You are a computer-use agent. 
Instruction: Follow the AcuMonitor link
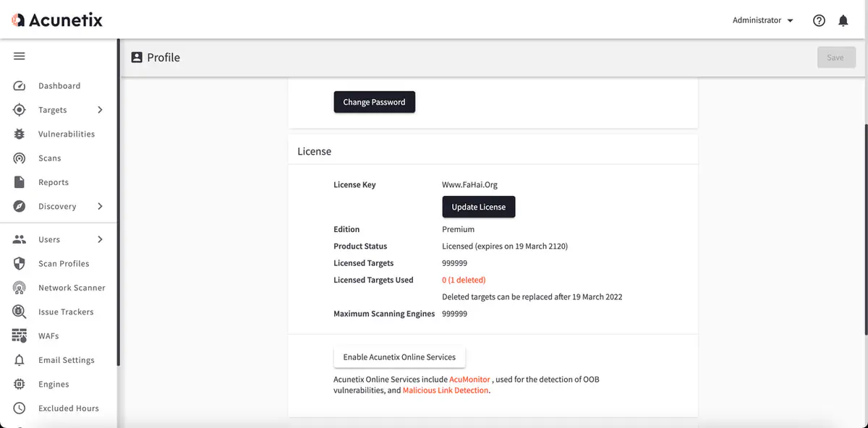[x=469, y=380]
